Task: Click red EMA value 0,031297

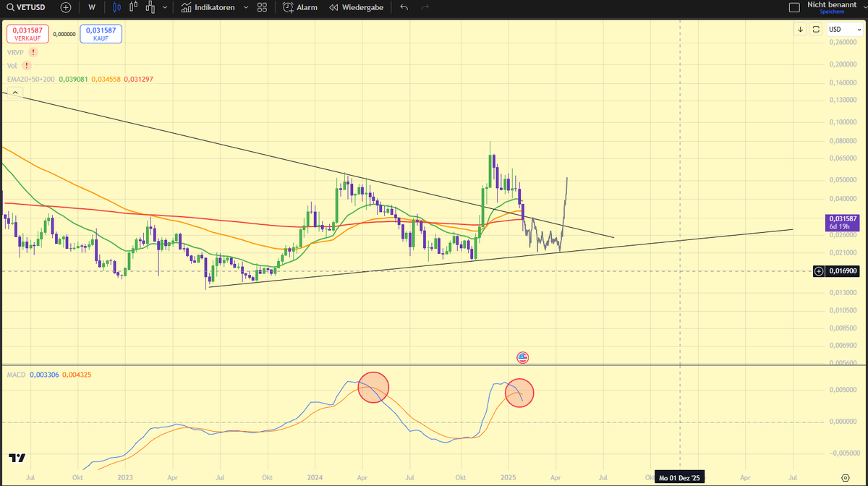Action: click(138, 79)
